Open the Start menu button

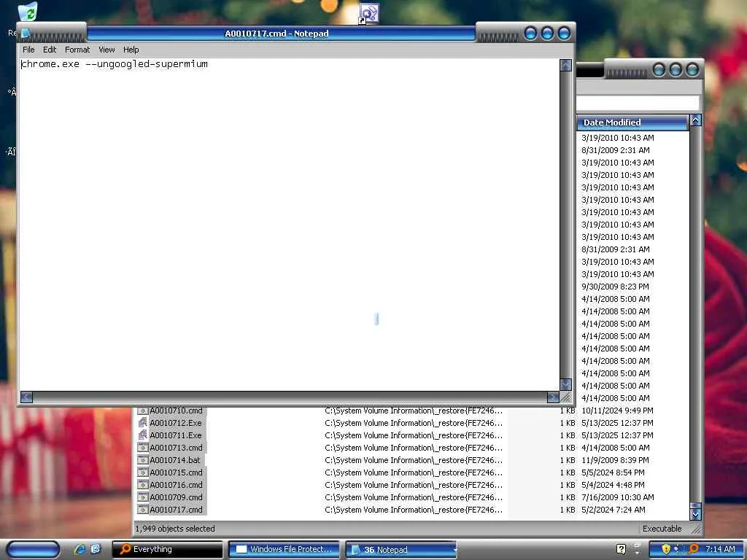click(33, 550)
